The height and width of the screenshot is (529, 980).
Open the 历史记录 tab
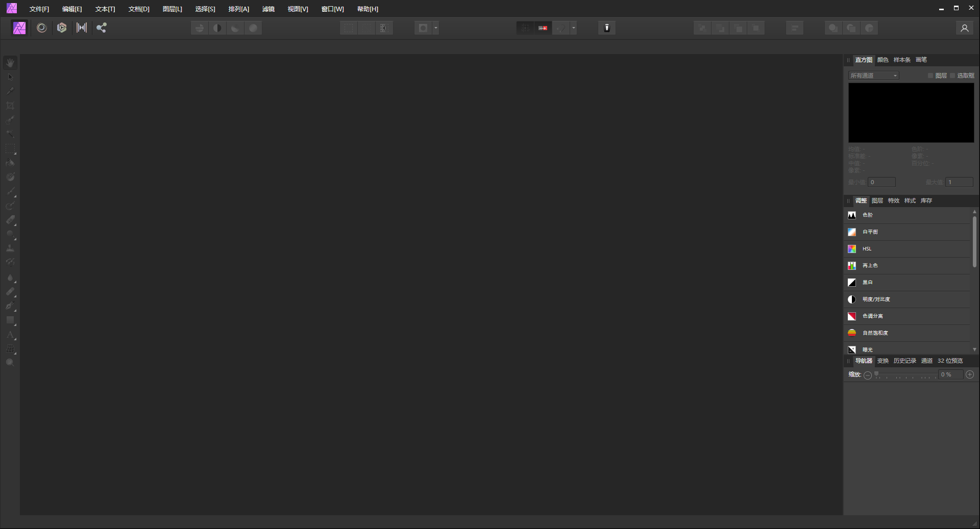point(905,361)
